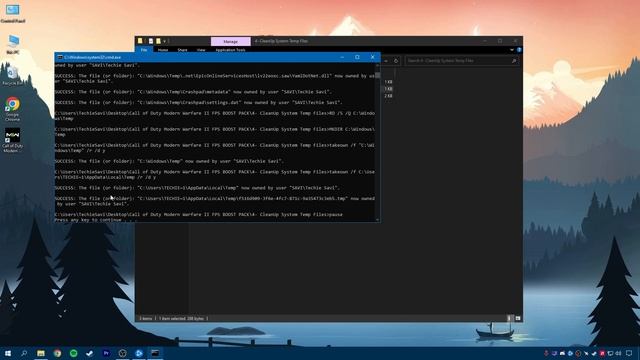Expand the Explorer quick access toolbar dropdown
Image resolution: width=640 pixels, height=360 pixels.
(164, 41)
